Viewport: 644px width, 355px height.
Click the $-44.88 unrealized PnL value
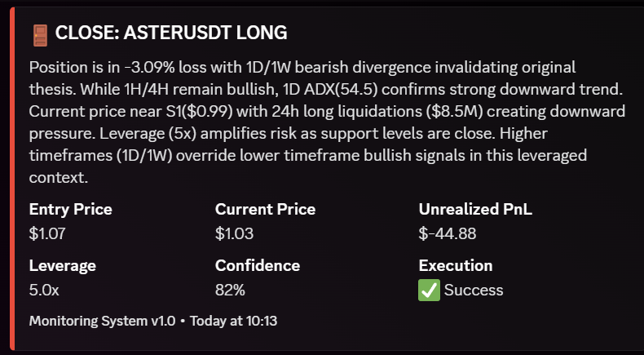448,234
